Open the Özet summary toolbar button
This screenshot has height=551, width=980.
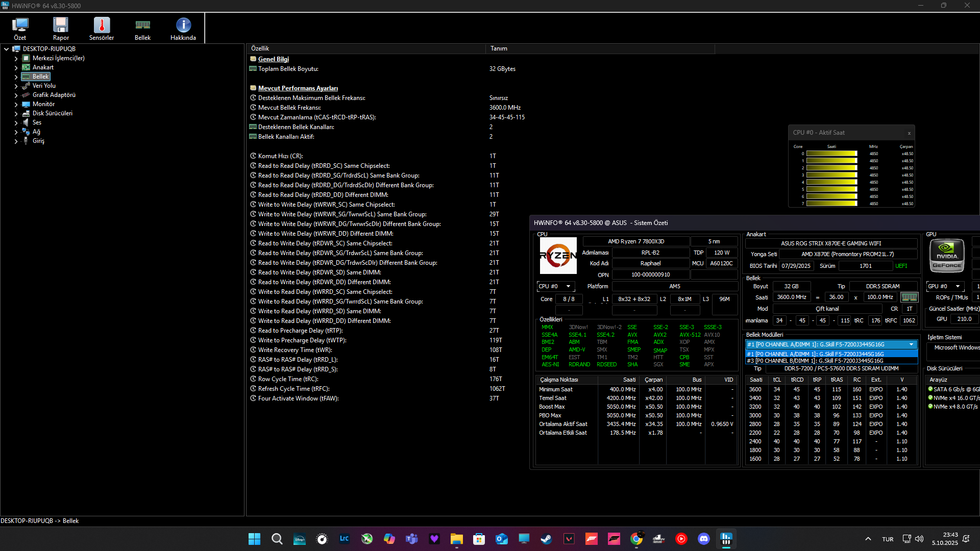[20, 29]
